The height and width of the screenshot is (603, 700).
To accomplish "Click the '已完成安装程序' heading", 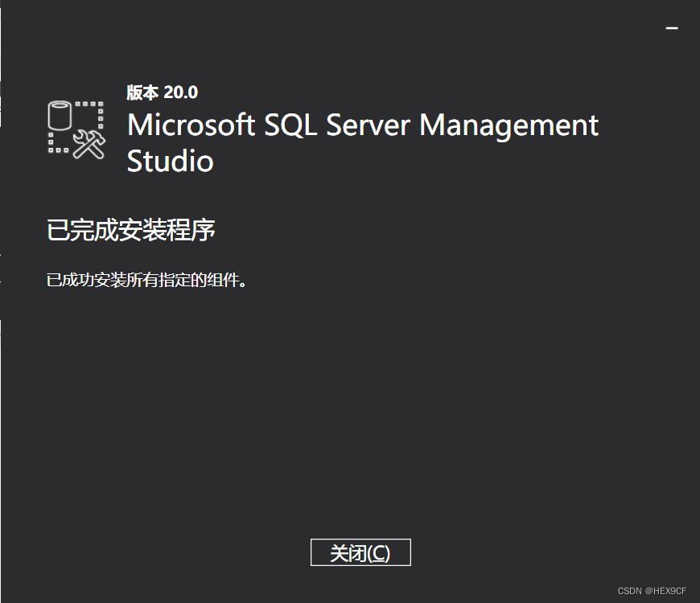I will click(x=131, y=230).
